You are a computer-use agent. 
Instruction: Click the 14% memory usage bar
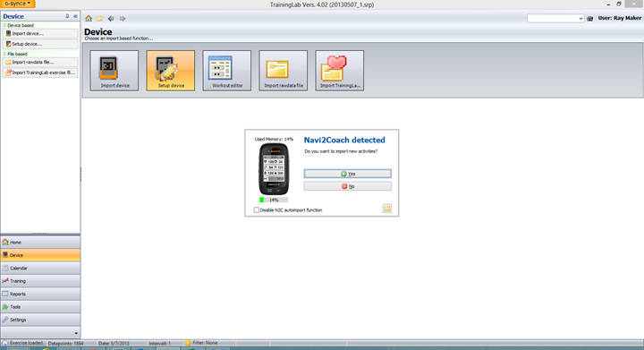coord(274,200)
